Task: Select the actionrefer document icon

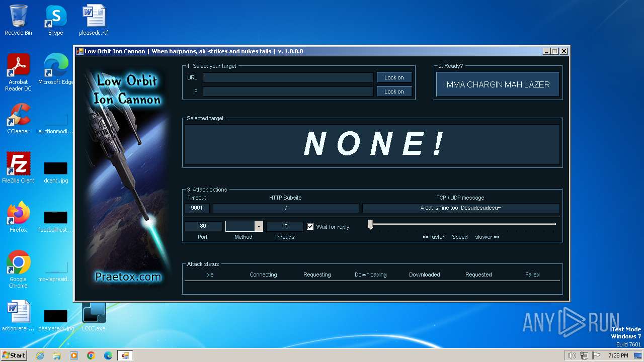Action: [18, 316]
